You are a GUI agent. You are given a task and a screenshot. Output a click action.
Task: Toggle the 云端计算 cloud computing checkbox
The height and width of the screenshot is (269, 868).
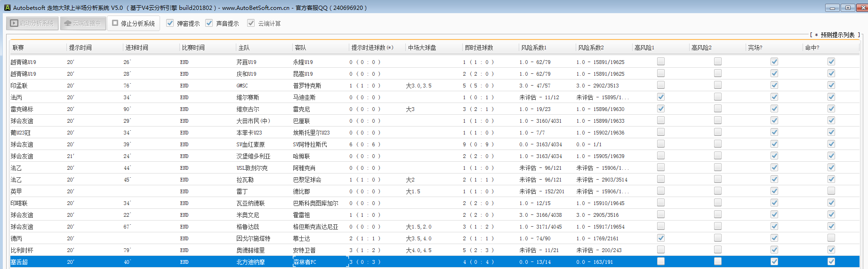point(251,23)
